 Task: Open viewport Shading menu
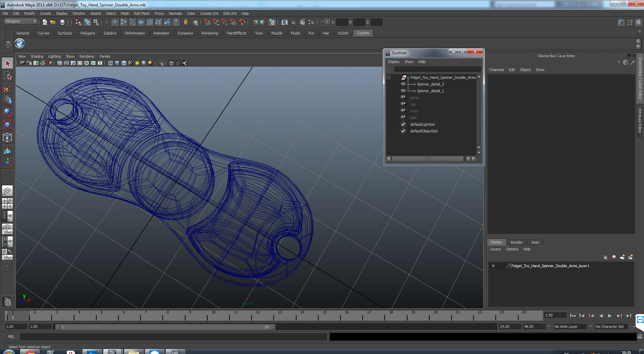pos(37,56)
